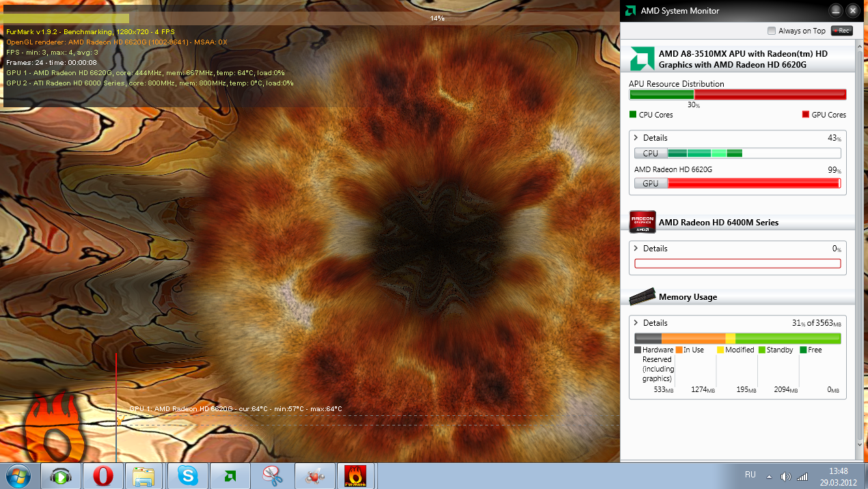Click the GPU 1 temperature graph label
Image resolution: width=868 pixels, height=489 pixels.
[236, 409]
